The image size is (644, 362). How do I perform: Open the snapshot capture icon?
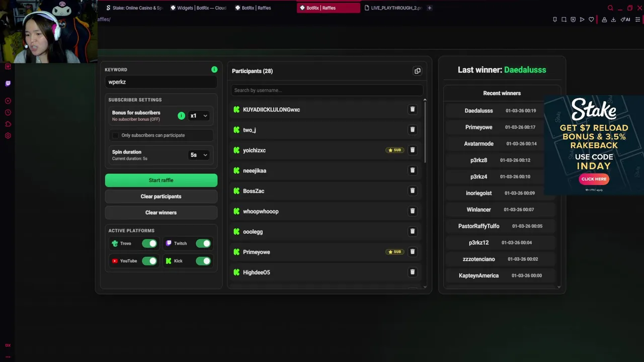coord(564,20)
